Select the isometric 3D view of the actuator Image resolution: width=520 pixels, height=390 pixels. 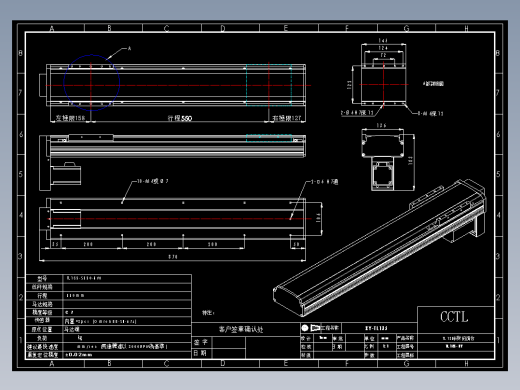(379, 248)
